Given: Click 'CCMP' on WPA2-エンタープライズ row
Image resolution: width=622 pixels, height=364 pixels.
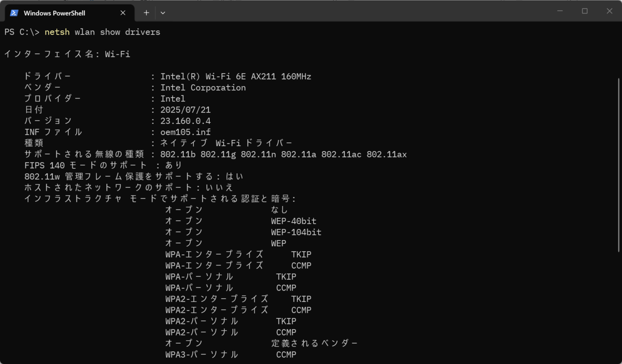Looking at the screenshot, I should (302, 310).
